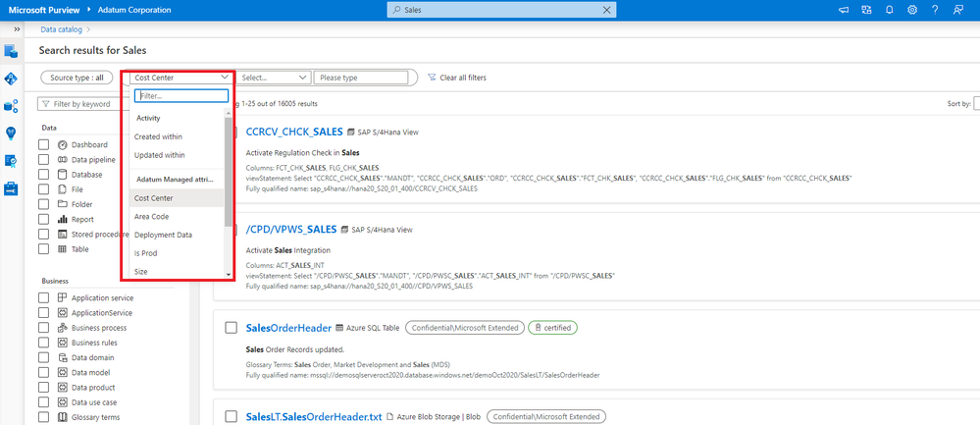Screen dimensions: 980x425
Task: Check the Data product checkbox
Action: [x=43, y=388]
